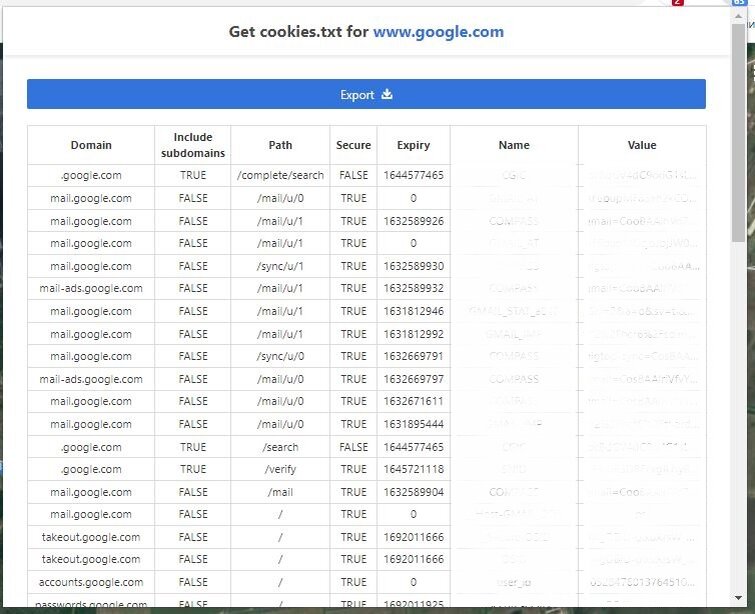755x614 pixels.
Task: Select the /complete/search path cell
Action: click(x=280, y=175)
